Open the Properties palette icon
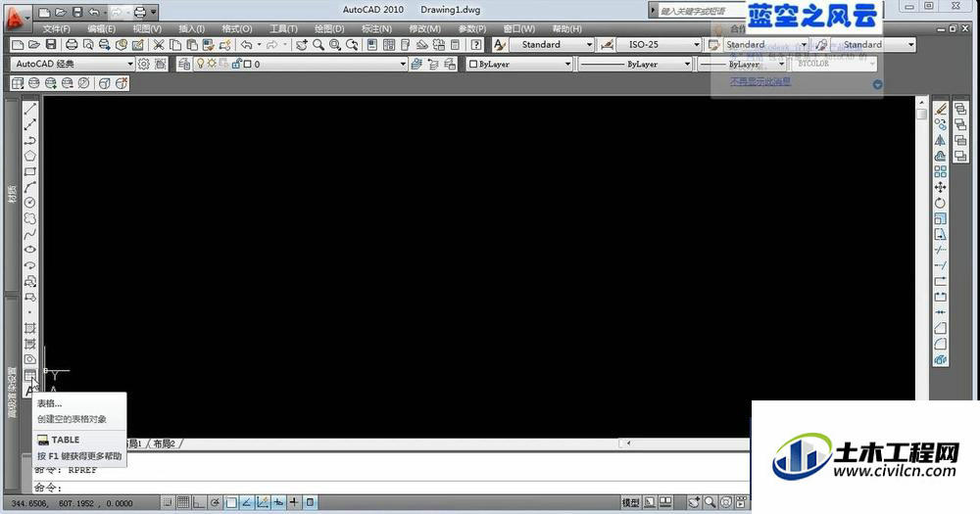 click(372, 45)
